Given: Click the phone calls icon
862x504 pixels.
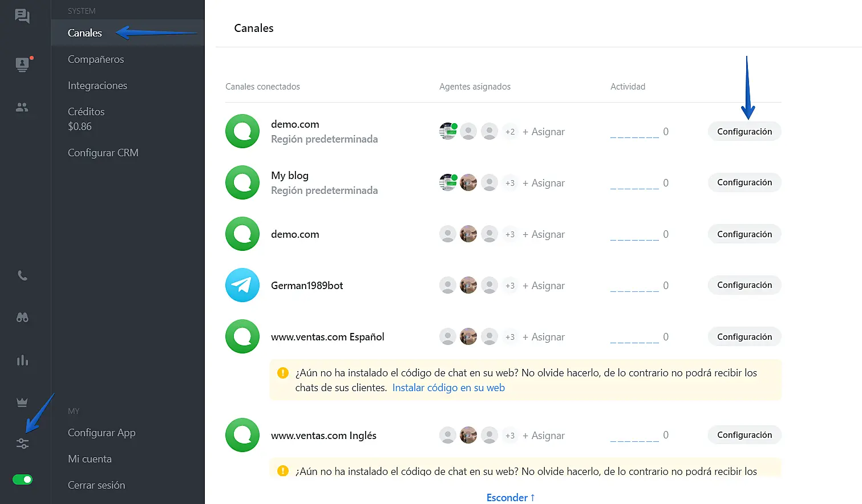Looking at the screenshot, I should point(22,276).
